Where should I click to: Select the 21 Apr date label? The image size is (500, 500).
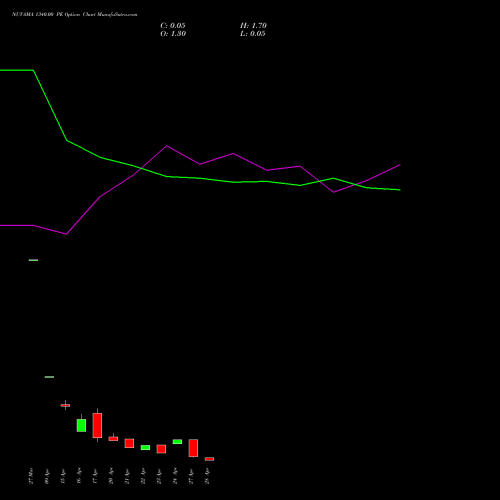point(127,476)
